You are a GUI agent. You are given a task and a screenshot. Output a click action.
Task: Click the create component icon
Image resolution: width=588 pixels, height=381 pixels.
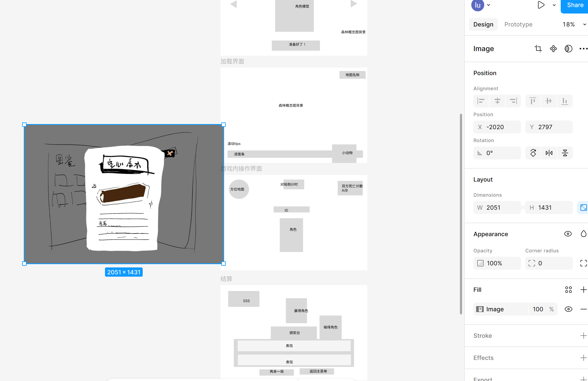coord(553,49)
